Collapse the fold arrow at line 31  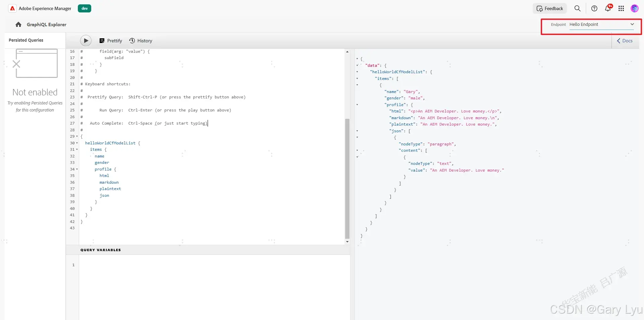(77, 149)
